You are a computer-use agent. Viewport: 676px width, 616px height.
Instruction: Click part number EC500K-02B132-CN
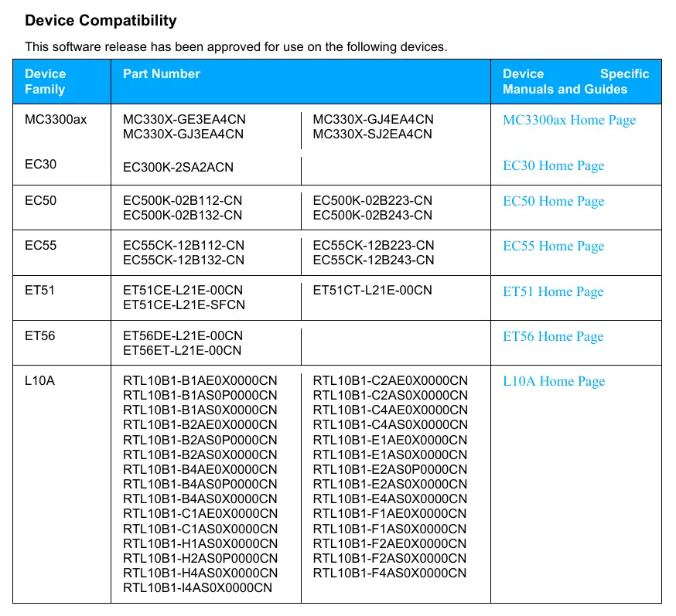pos(183,215)
